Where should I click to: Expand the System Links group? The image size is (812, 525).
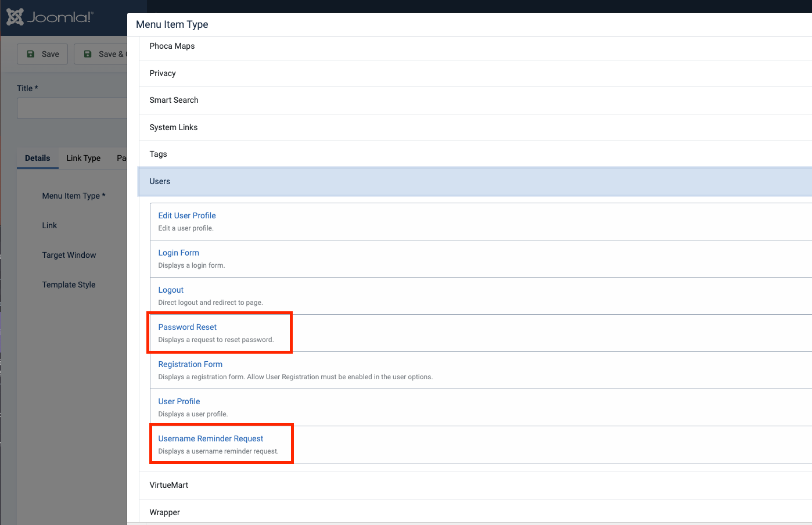475,127
